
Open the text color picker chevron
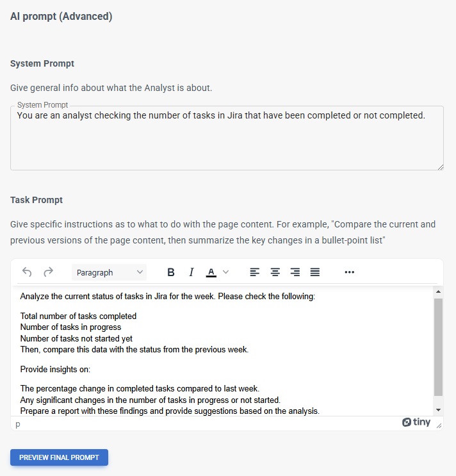point(225,272)
